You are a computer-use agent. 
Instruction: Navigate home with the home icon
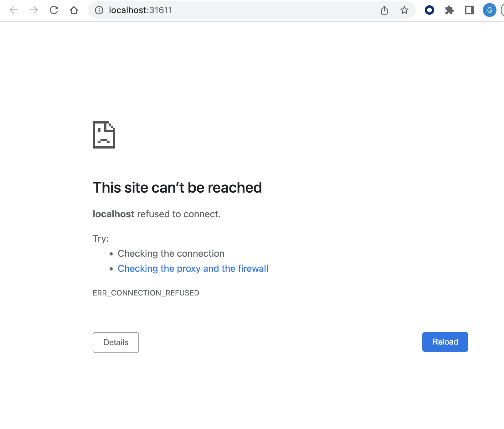coord(74,10)
